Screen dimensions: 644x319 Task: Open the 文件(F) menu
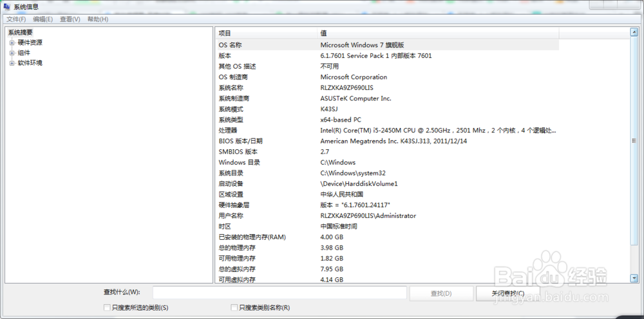coord(16,19)
